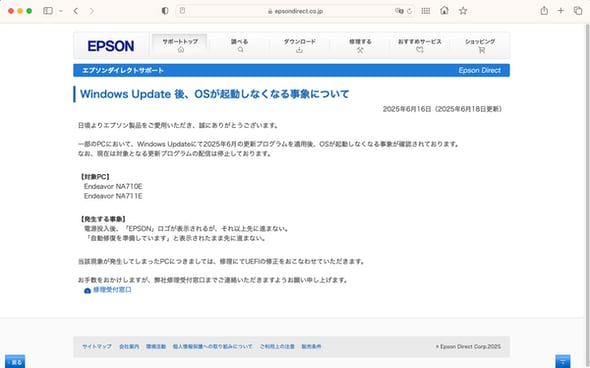
Task: Open the dropdown arrow beside the sidebar button
Action: [61, 11]
